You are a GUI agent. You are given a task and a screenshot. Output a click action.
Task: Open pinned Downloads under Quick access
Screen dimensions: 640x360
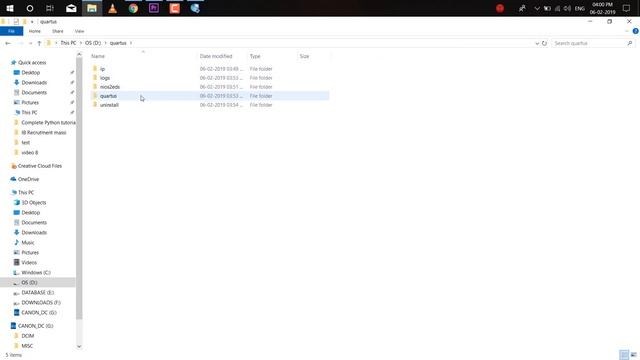coord(34,82)
